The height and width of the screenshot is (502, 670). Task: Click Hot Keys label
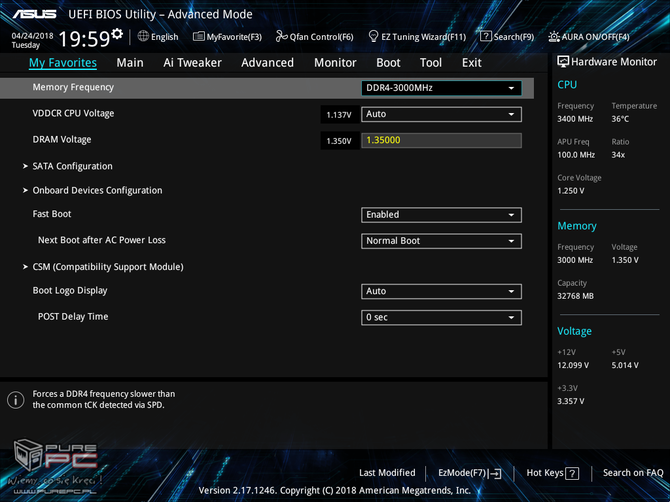(x=545, y=473)
